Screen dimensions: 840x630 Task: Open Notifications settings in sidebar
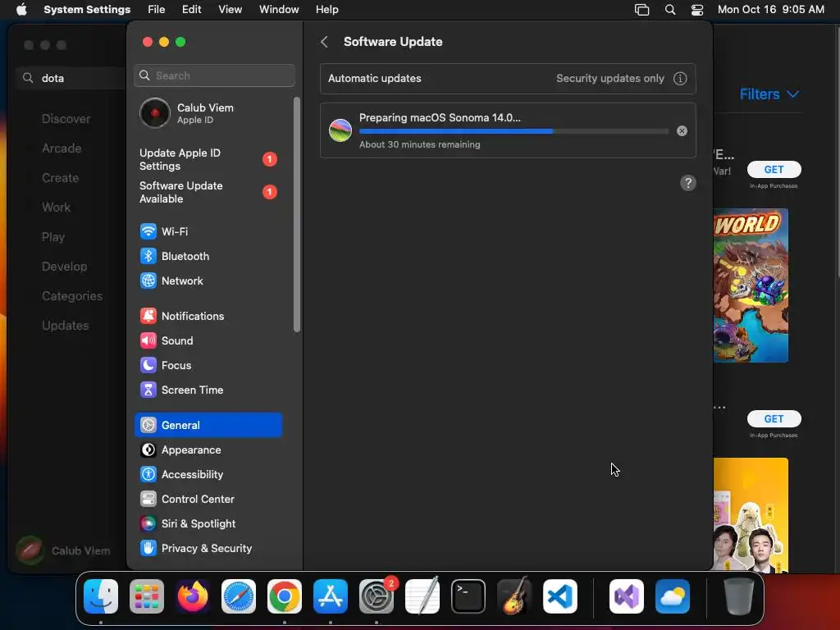click(x=208, y=316)
